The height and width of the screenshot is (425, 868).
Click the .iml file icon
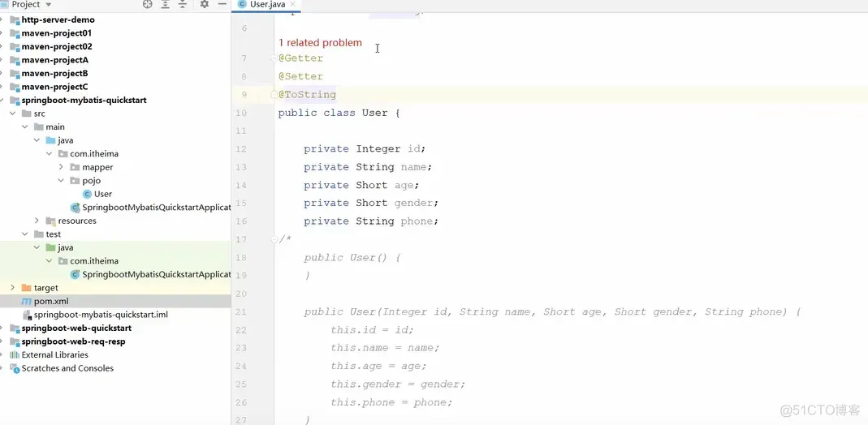point(27,315)
